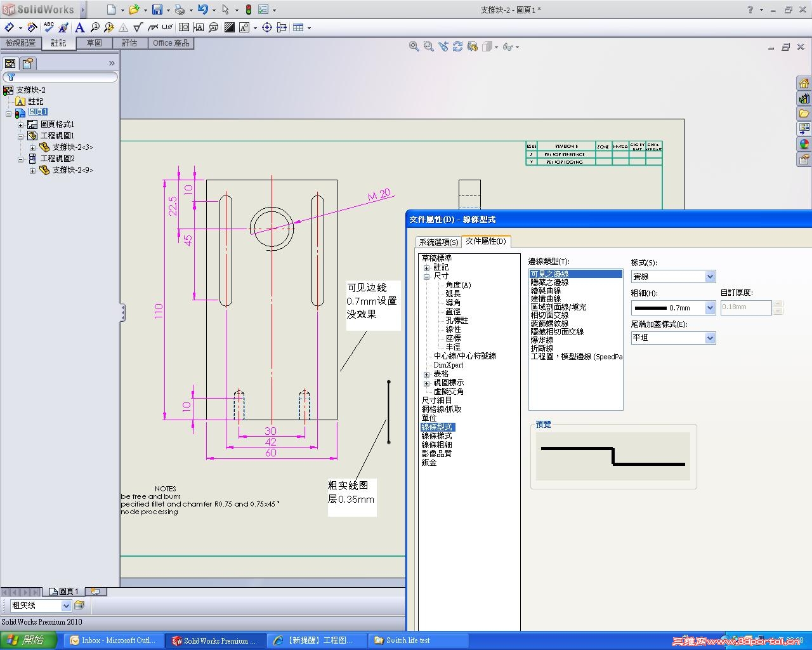Click the Rebuild traffic light icon
The width and height of the screenshot is (812, 650).
(x=248, y=10)
